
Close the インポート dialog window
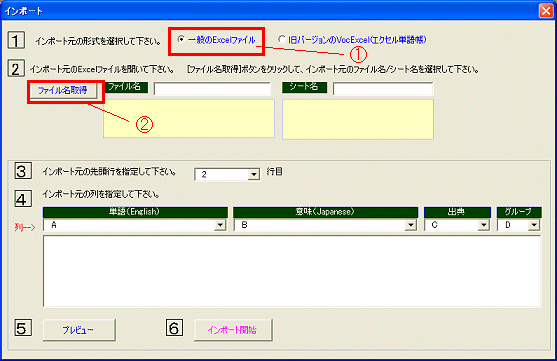pos(546,11)
